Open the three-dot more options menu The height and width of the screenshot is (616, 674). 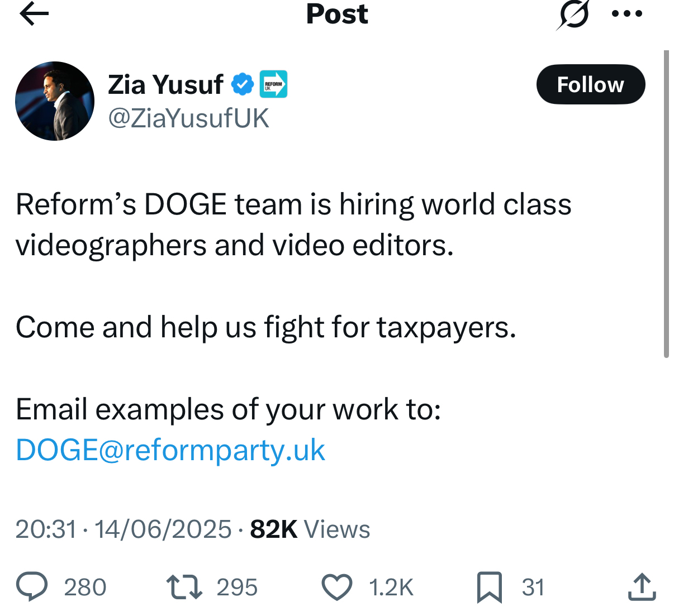pyautogui.click(x=626, y=14)
